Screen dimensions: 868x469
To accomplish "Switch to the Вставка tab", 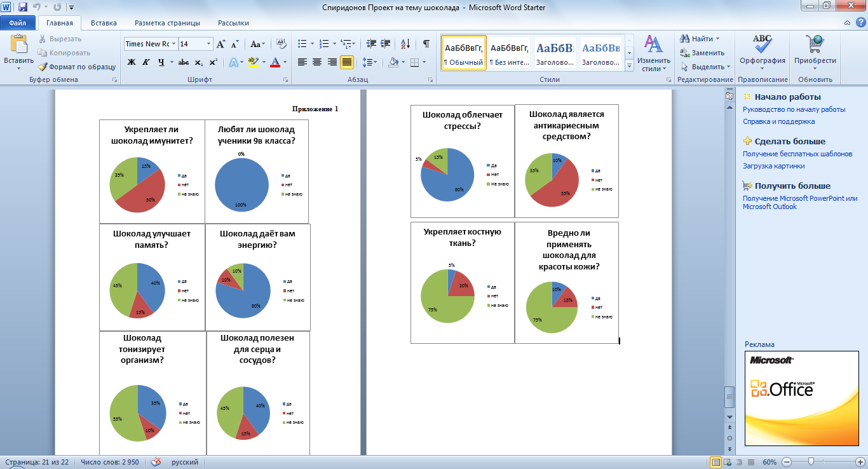I will coord(104,23).
